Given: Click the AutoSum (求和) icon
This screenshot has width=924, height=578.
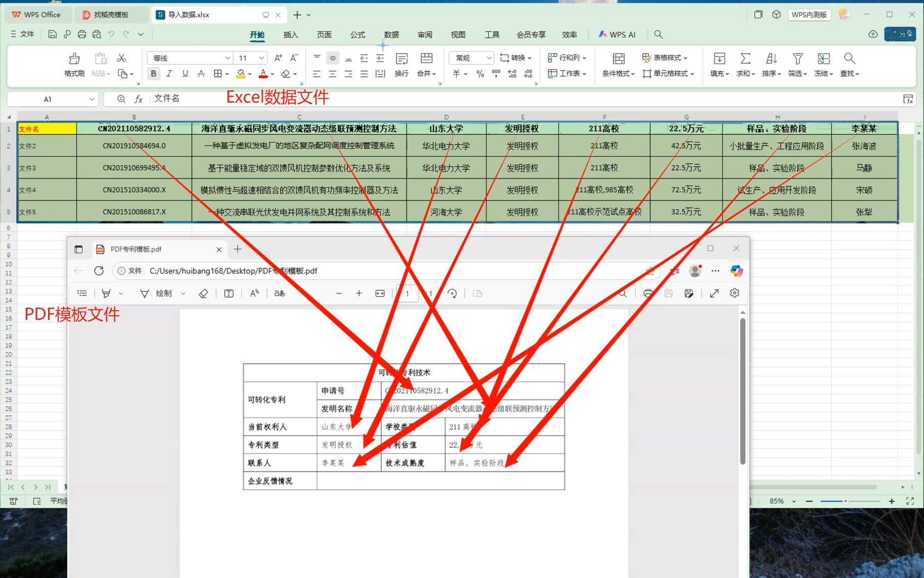Looking at the screenshot, I should click(x=745, y=59).
